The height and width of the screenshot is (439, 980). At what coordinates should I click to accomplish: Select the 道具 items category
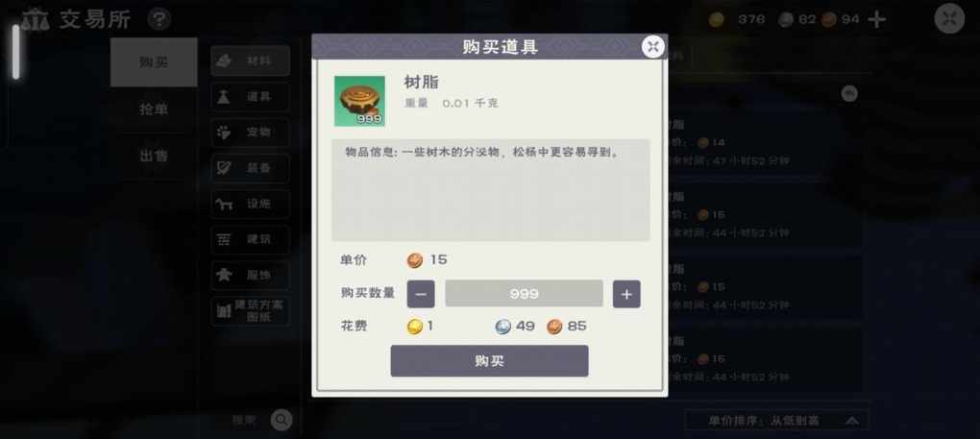tap(250, 97)
